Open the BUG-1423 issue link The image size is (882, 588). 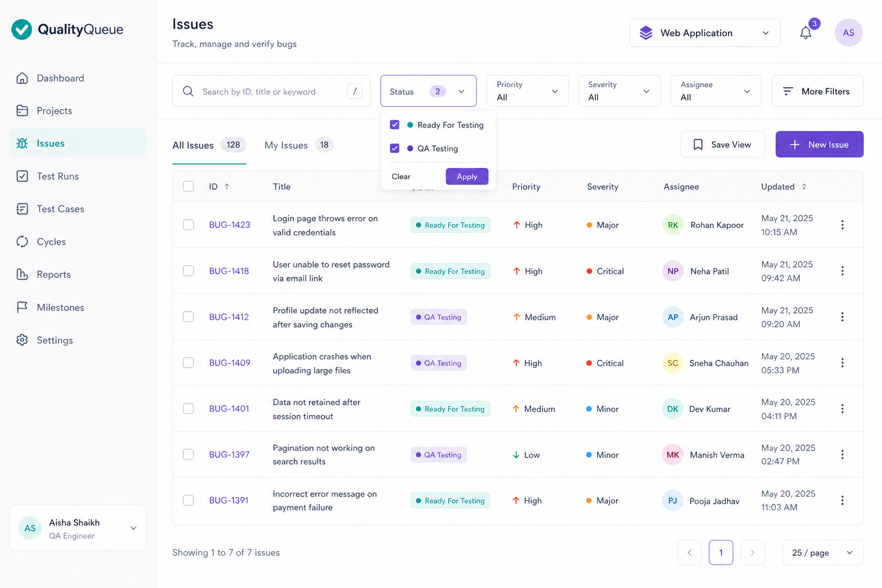[x=230, y=225]
